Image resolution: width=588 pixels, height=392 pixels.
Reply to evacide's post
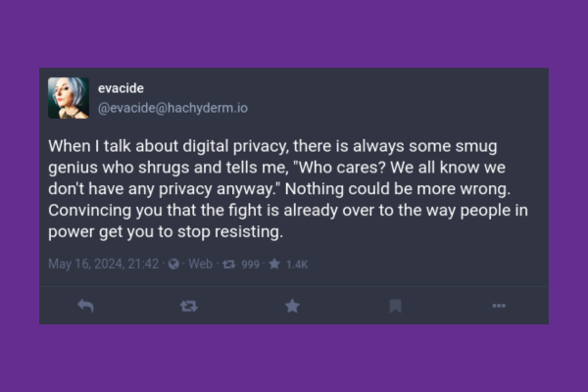point(85,306)
